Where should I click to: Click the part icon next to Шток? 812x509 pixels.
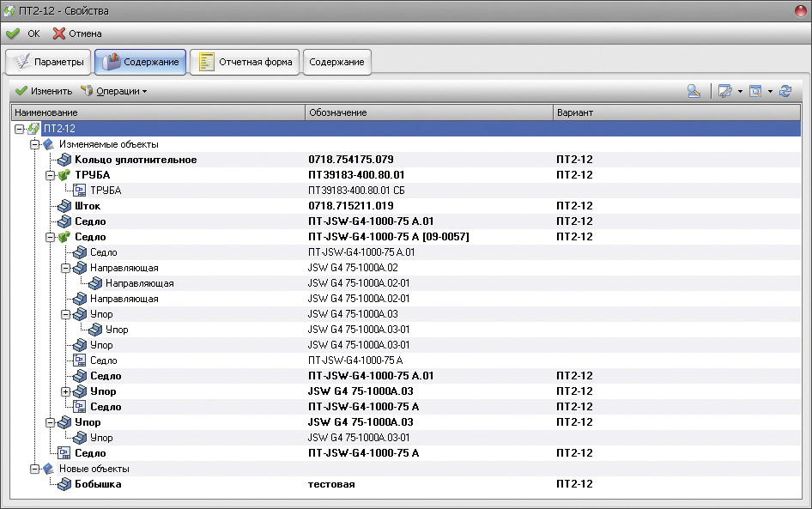(64, 206)
